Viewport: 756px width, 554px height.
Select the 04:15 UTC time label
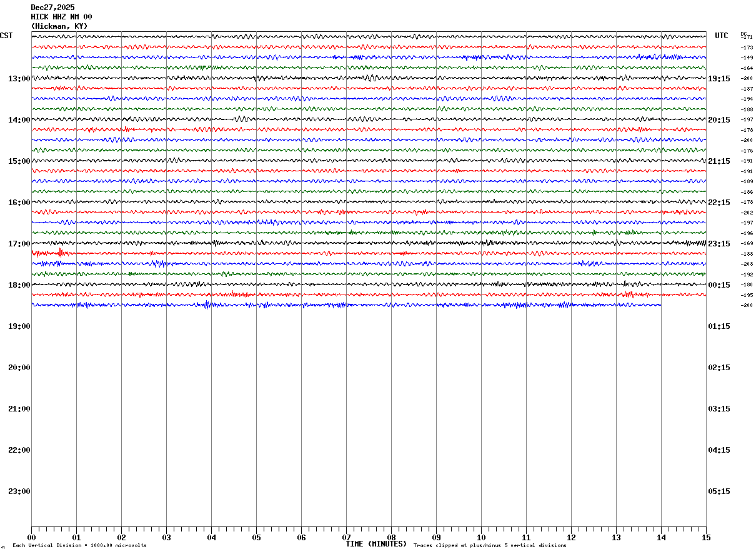(719, 450)
